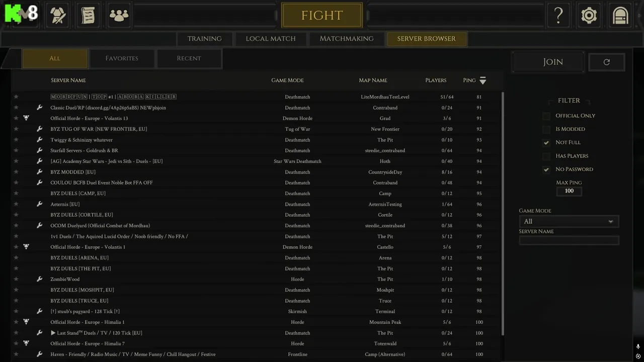The image size is (644, 362).
Task: Favorite star for BYZ TUG OF WAR server
Action: click(x=16, y=129)
